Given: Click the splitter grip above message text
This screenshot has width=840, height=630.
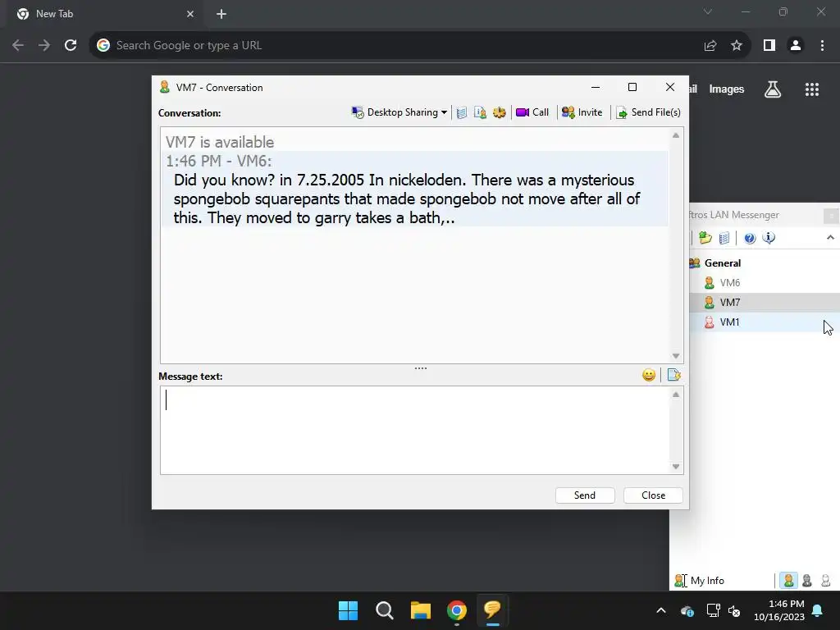Looking at the screenshot, I should (x=421, y=368).
